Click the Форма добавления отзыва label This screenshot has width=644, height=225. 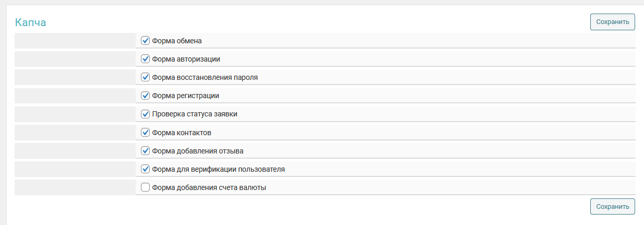197,151
